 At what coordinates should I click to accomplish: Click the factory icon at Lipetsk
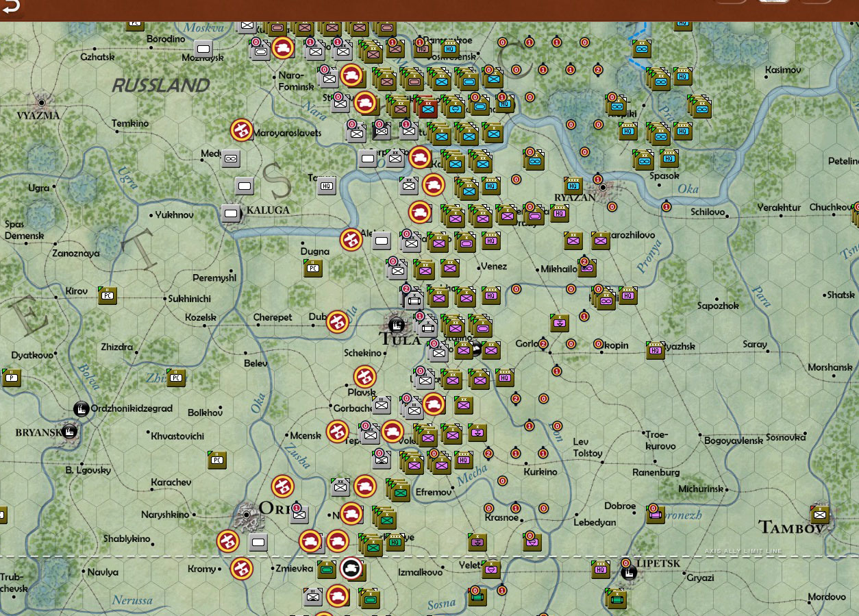pos(627,571)
